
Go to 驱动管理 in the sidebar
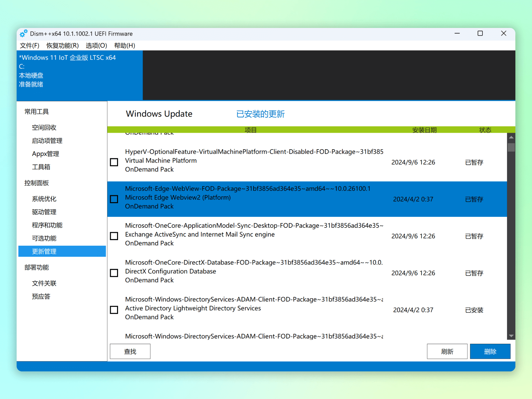pos(44,212)
